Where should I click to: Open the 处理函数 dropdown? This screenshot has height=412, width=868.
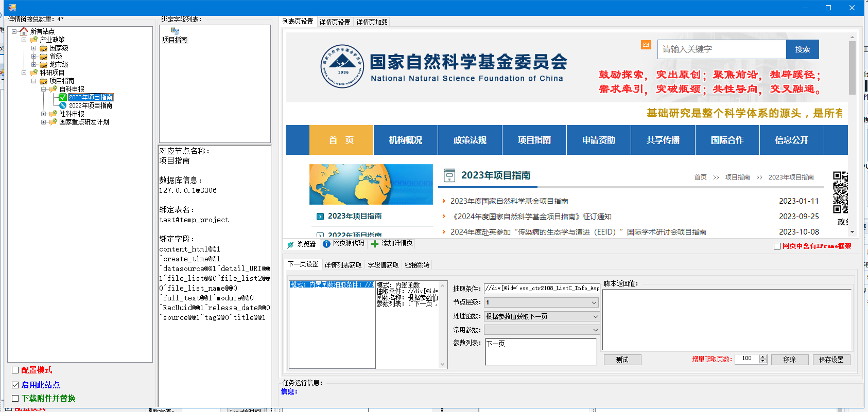(595, 316)
